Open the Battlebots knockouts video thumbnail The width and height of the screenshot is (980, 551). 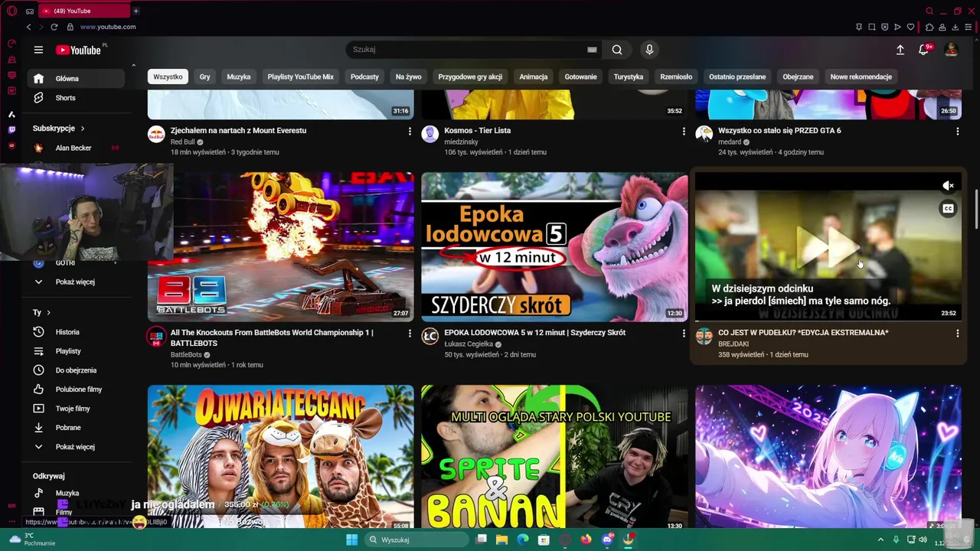coord(281,246)
